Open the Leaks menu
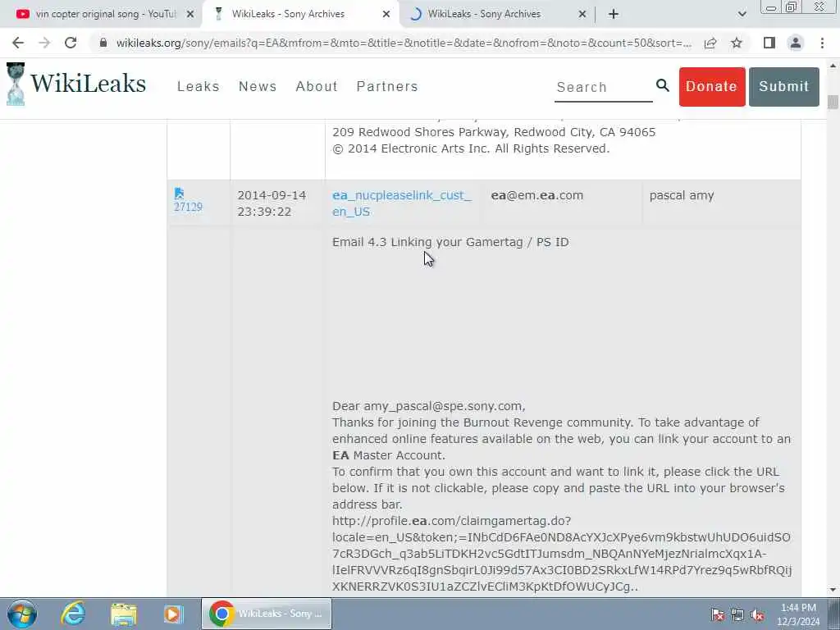This screenshot has width=840, height=630. [199, 86]
